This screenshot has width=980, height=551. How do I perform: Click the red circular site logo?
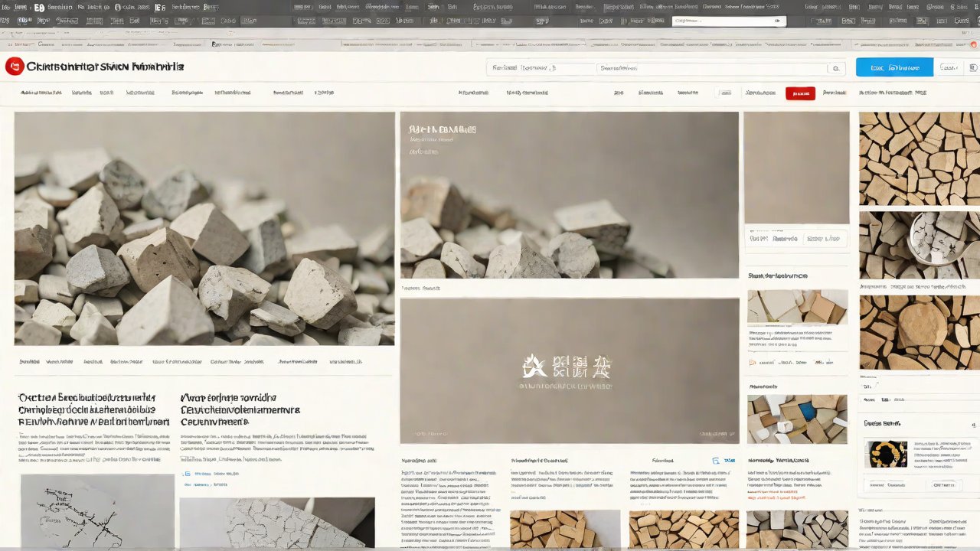tap(15, 67)
